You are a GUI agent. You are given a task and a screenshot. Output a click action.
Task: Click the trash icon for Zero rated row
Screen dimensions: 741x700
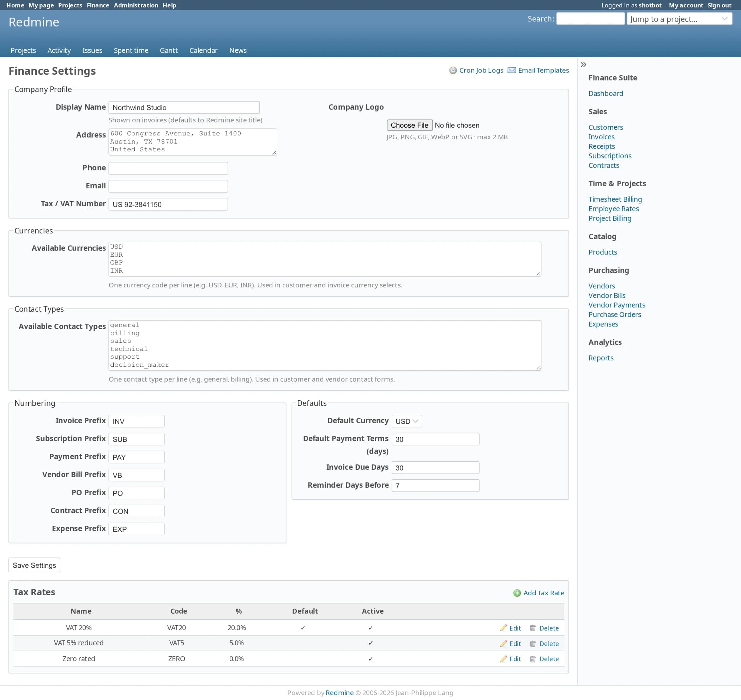(533, 659)
